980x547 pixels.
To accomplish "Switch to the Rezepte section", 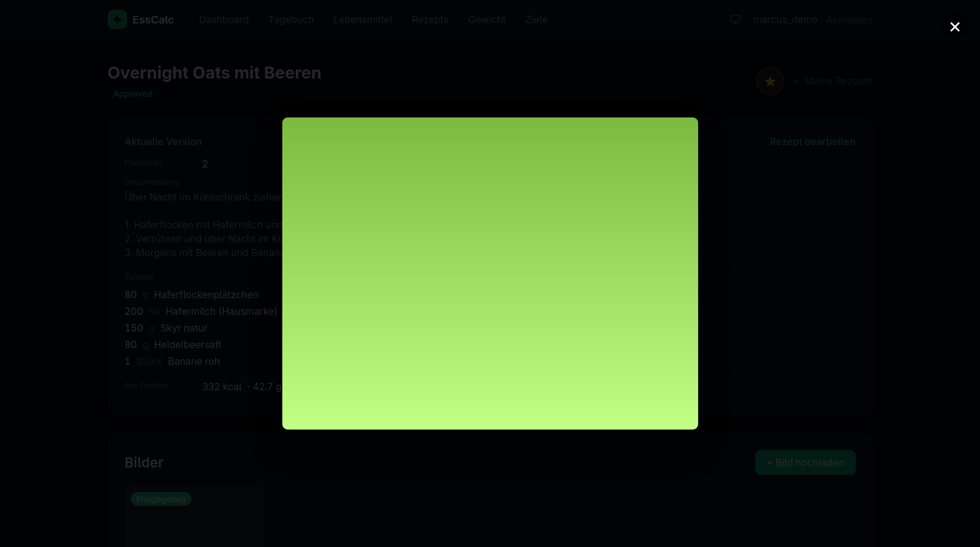I will [430, 19].
